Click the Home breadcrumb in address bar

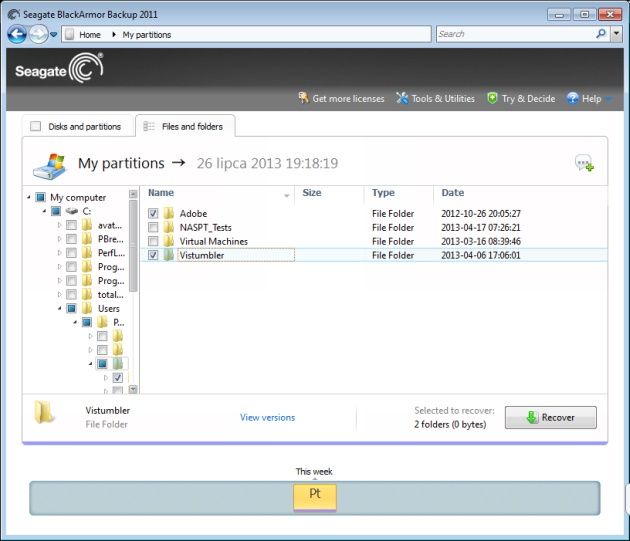90,35
